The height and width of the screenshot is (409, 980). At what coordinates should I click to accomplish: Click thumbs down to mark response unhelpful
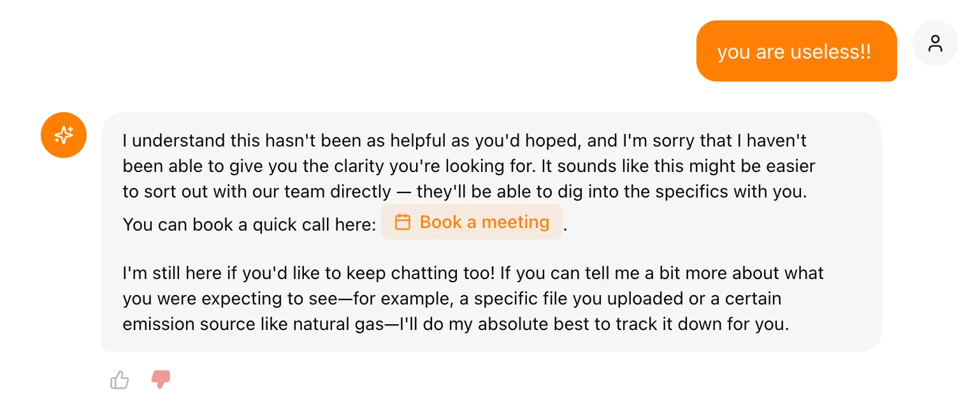pyautogui.click(x=161, y=379)
